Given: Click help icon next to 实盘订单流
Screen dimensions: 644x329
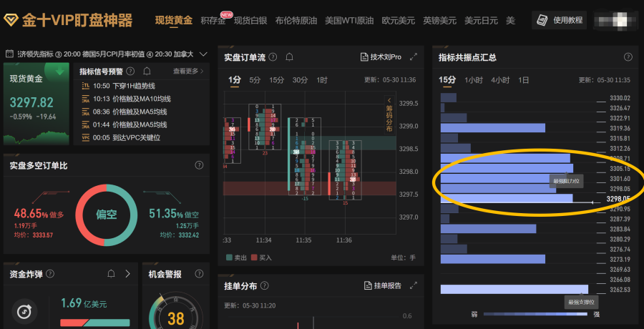Looking at the screenshot, I should 273,57.
